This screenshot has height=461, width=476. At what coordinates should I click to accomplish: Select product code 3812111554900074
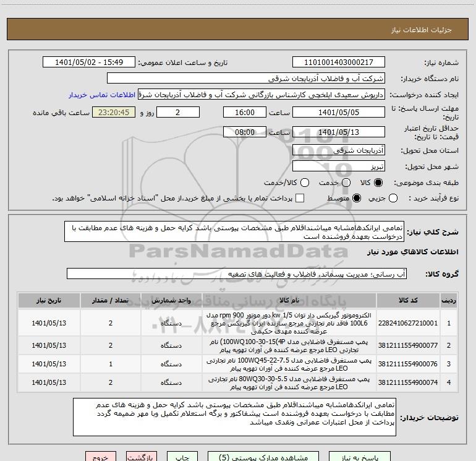(408, 382)
